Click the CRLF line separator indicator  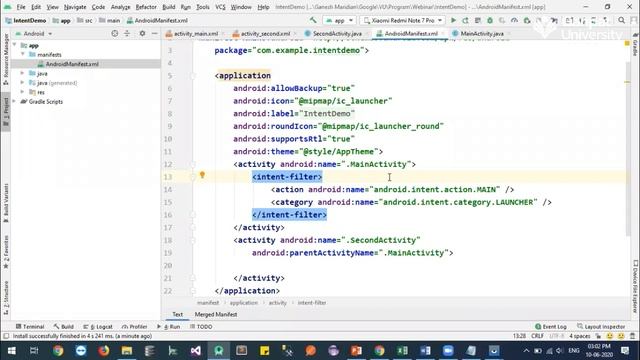[x=538, y=336]
